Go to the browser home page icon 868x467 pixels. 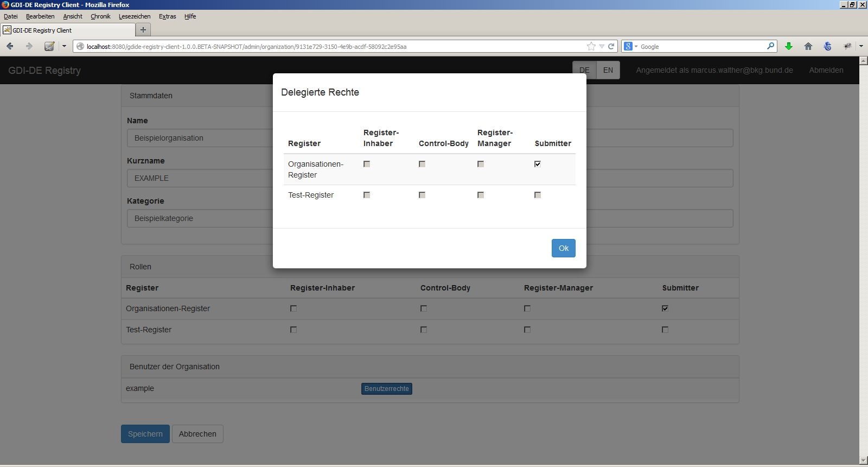coord(808,47)
